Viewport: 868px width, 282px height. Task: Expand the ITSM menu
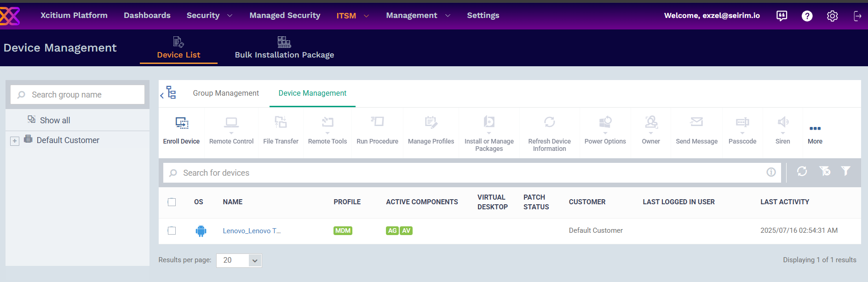[352, 16]
